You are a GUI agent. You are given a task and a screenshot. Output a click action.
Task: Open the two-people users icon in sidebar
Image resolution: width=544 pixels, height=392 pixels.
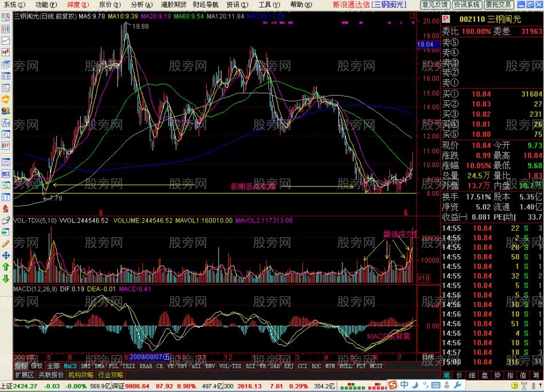click(6, 111)
